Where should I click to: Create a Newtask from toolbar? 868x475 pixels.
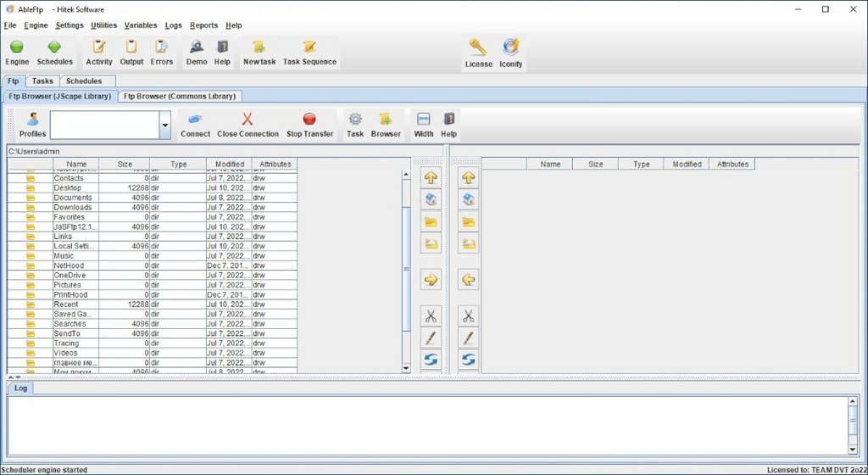259,53
